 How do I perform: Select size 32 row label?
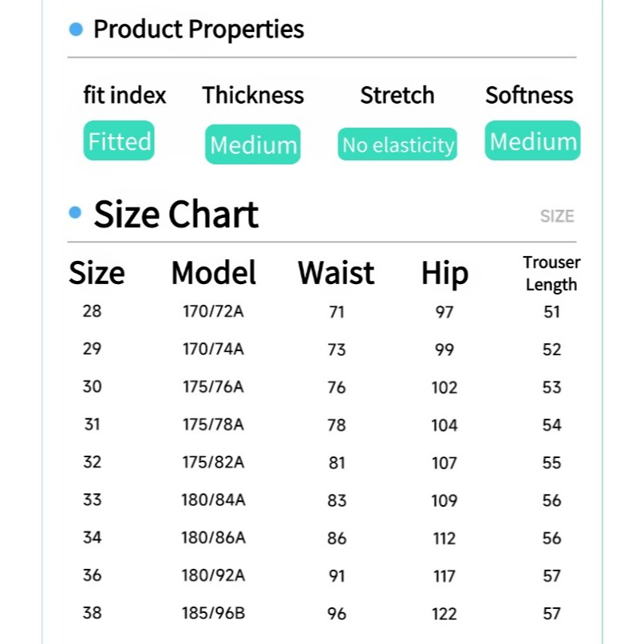coord(93,462)
